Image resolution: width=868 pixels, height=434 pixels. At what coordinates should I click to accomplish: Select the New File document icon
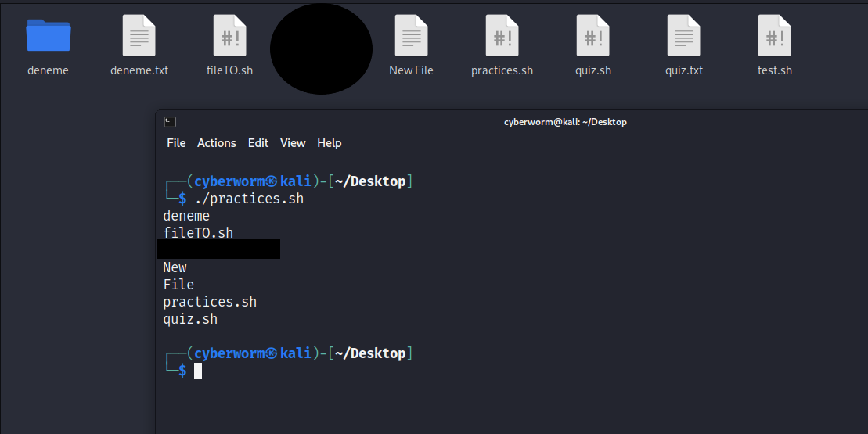pos(412,35)
